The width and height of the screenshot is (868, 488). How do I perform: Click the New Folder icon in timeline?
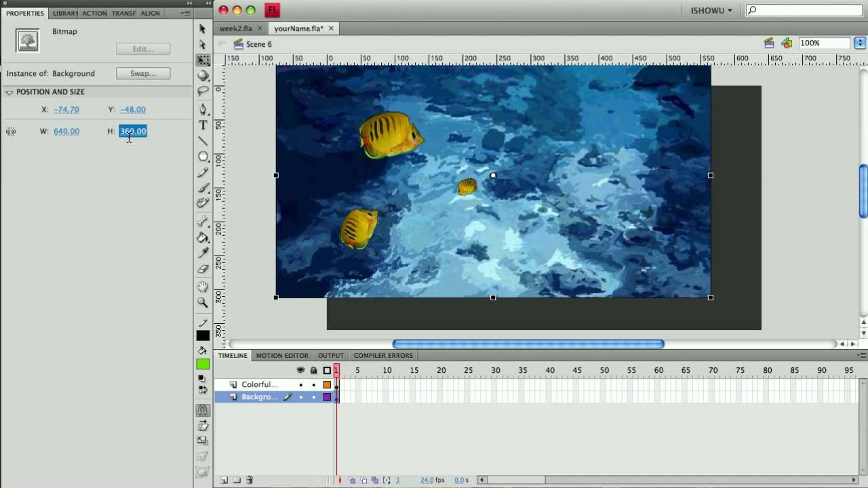(237, 480)
